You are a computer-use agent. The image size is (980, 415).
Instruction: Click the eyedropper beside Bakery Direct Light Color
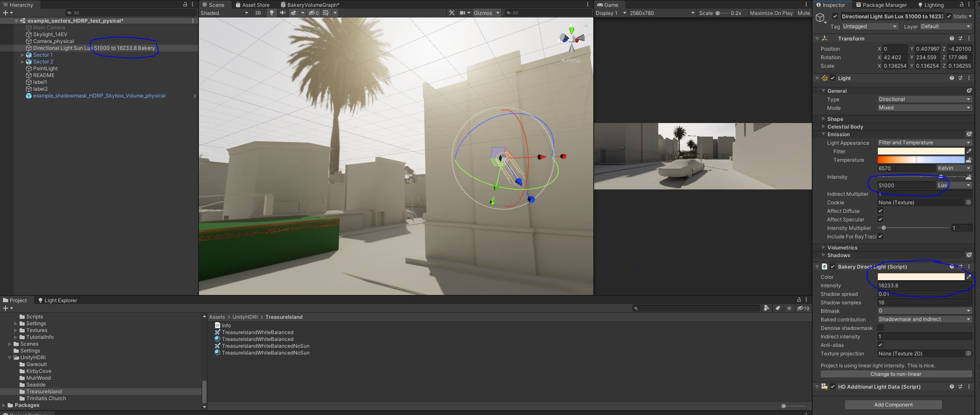970,277
